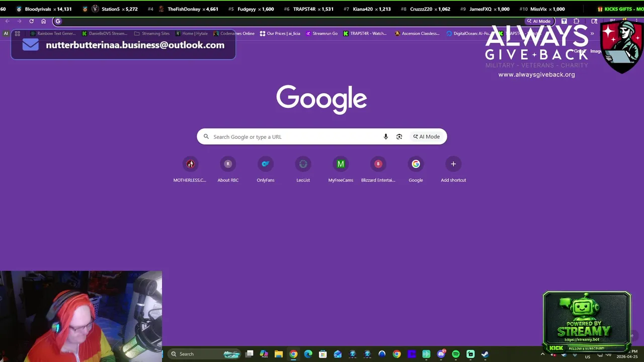The height and width of the screenshot is (362, 644).
Task: Open the Home | Hytale bookmark
Action: (x=192, y=34)
